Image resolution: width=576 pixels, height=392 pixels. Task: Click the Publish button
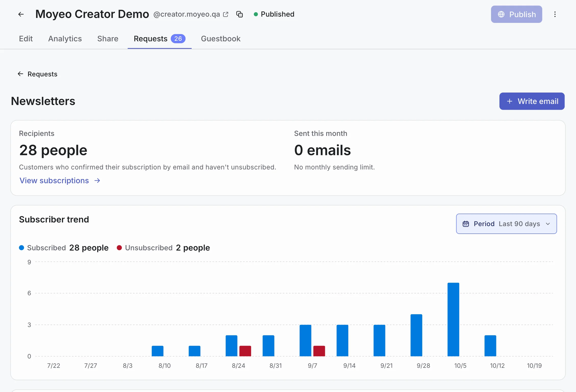click(x=516, y=14)
